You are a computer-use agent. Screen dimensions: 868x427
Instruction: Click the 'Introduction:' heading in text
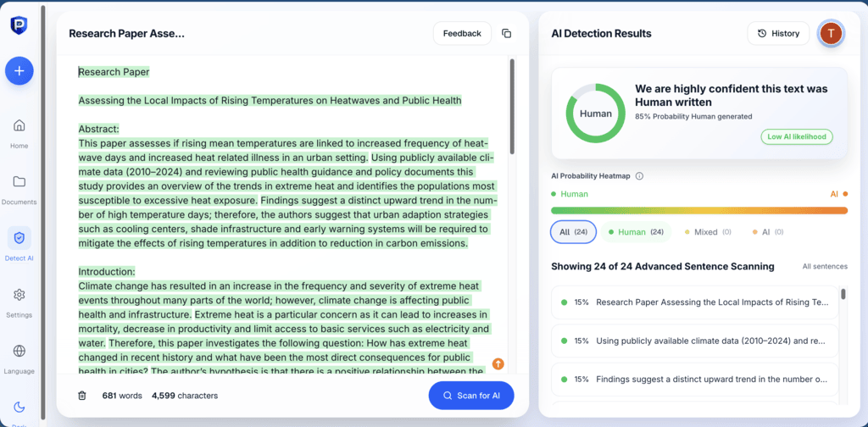(106, 272)
